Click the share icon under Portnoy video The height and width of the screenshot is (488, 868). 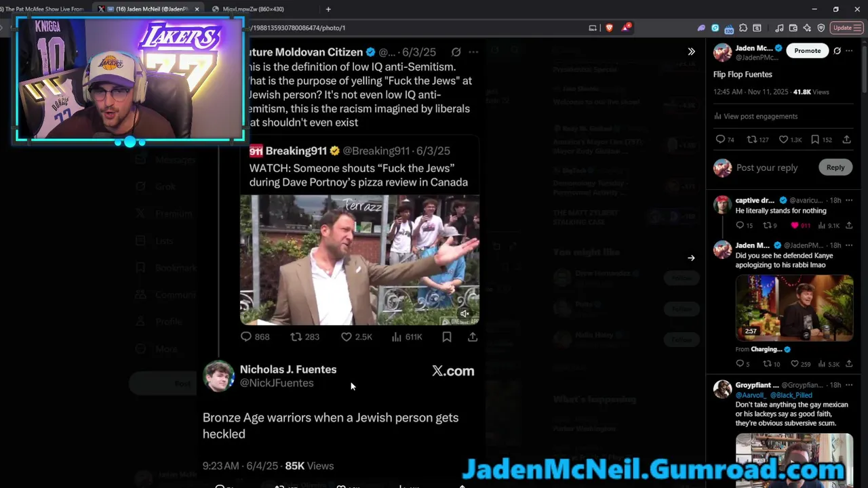click(473, 337)
